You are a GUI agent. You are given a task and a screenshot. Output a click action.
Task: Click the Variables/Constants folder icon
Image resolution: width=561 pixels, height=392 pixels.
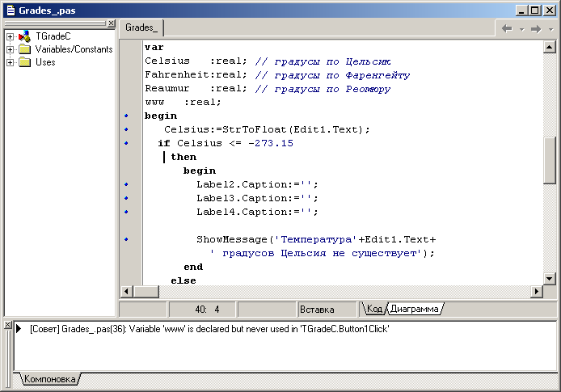coord(24,49)
